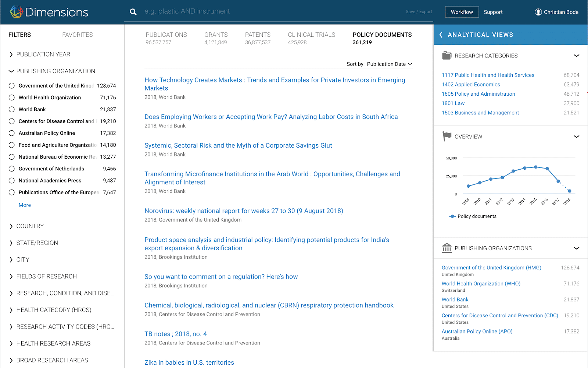Click the Publishing Organizations building icon

click(447, 248)
